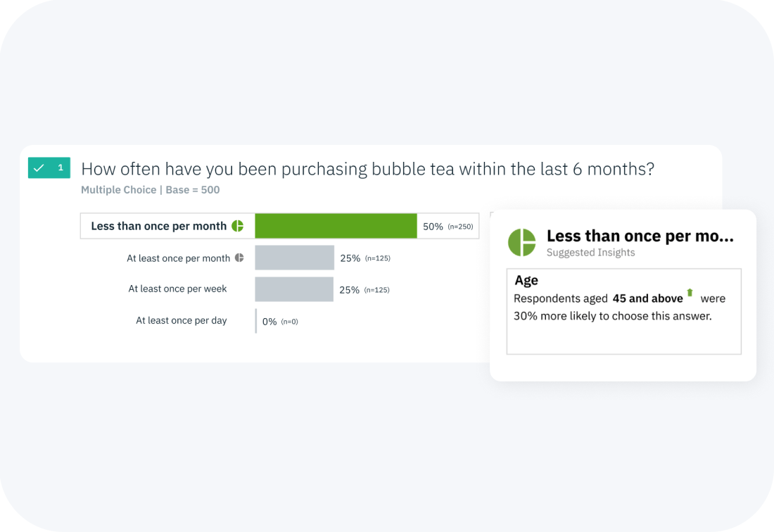Click green insights pie icon beside Less than once per month
The width and height of the screenshot is (774, 532).
237,226
